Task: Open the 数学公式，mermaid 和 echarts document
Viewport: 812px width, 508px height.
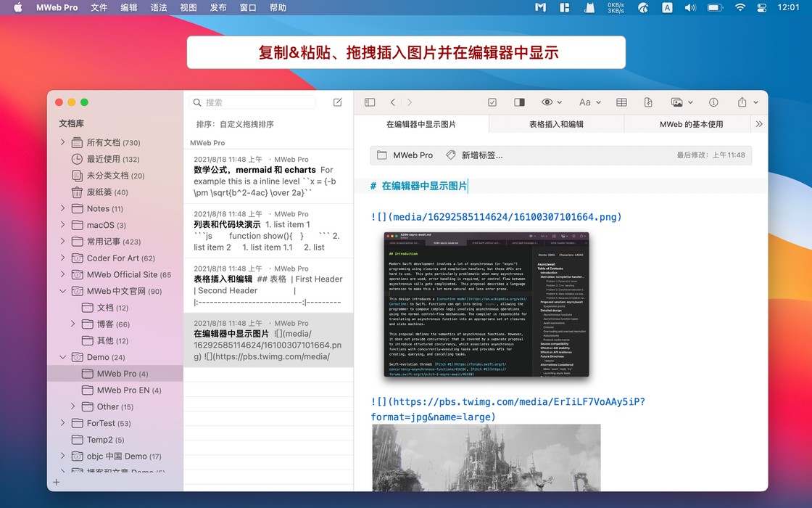Action: pos(268,176)
